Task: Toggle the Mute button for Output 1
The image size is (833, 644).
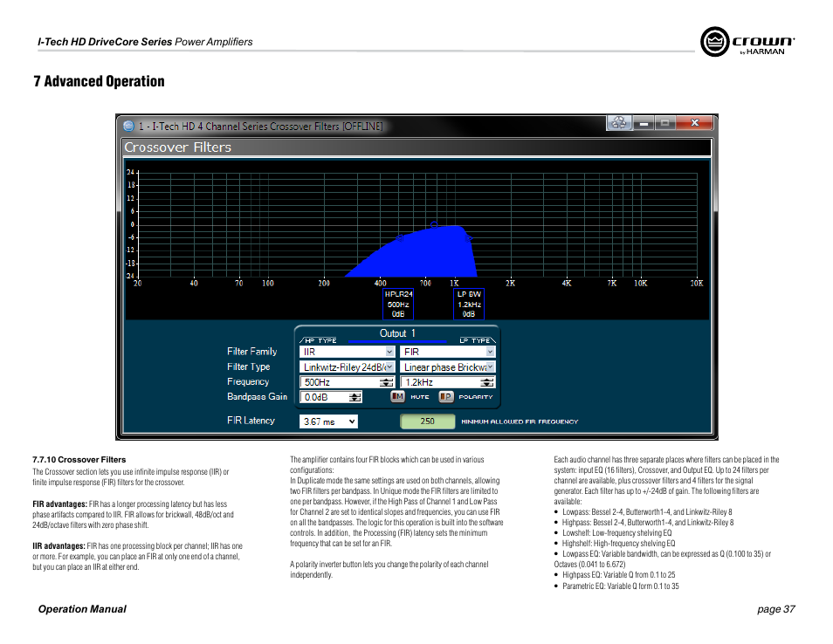Action: pyautogui.click(x=397, y=396)
